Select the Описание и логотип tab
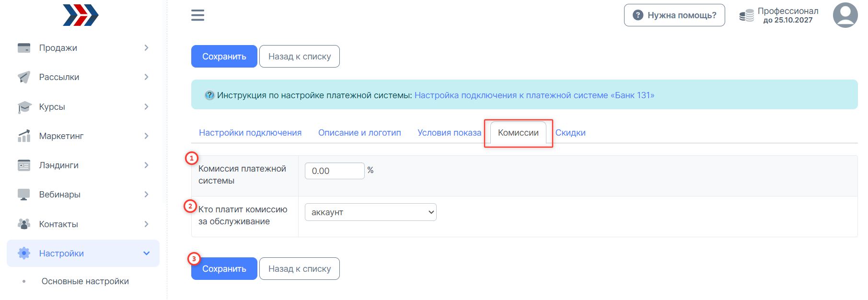 (359, 133)
